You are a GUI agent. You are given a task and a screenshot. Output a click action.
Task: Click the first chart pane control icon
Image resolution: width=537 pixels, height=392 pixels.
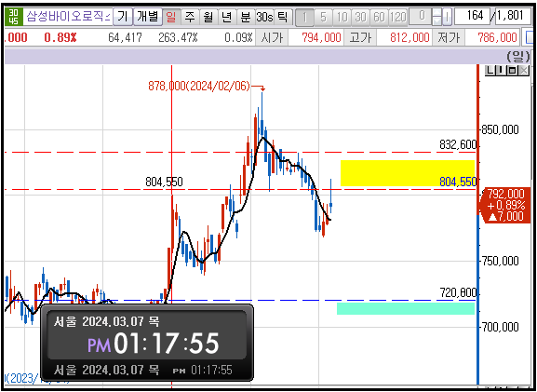click(490, 71)
